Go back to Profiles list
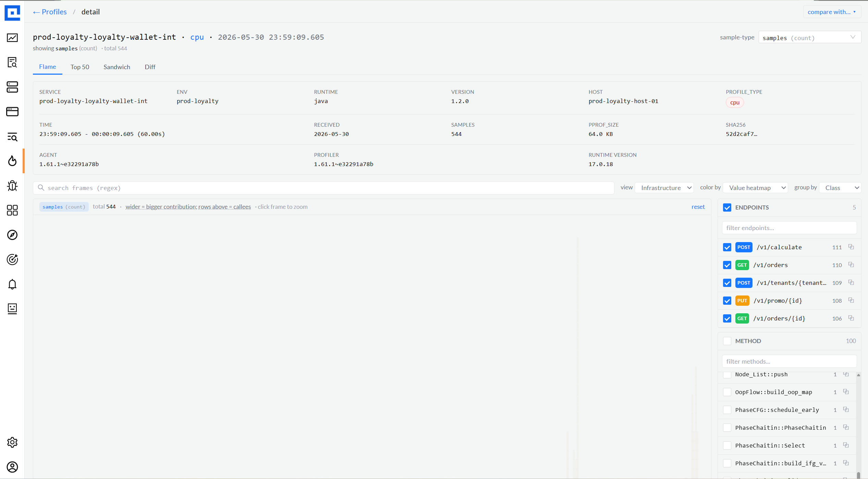868x479 pixels. pos(50,12)
